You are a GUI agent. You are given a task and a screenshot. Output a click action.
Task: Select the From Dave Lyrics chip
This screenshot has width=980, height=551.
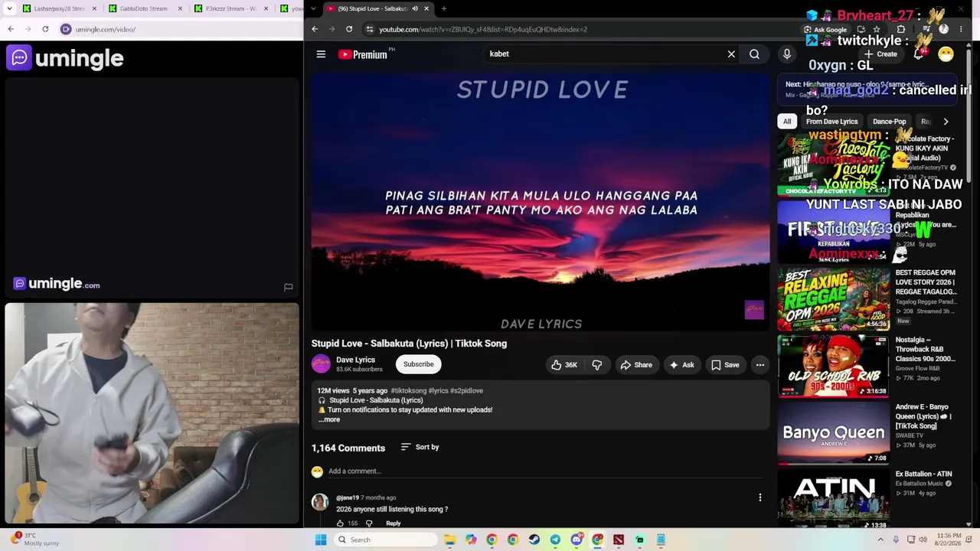coord(831,122)
